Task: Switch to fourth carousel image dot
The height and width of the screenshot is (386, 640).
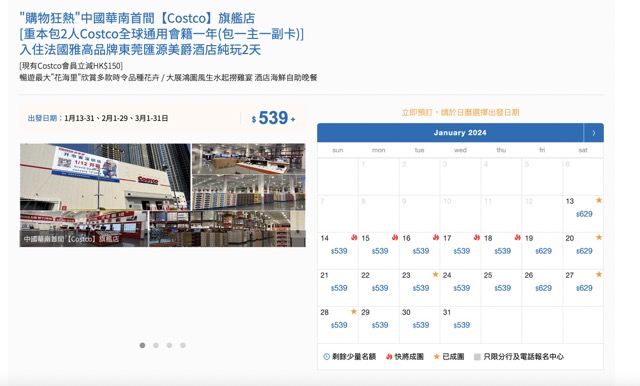Action: [183, 345]
